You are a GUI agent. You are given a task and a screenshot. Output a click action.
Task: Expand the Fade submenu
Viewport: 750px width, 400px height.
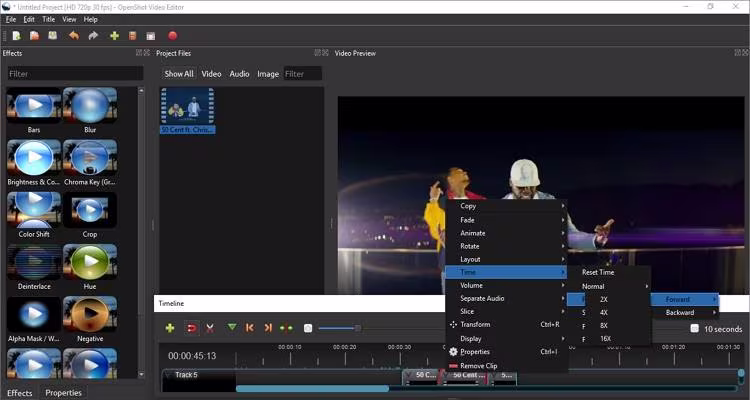click(506, 220)
